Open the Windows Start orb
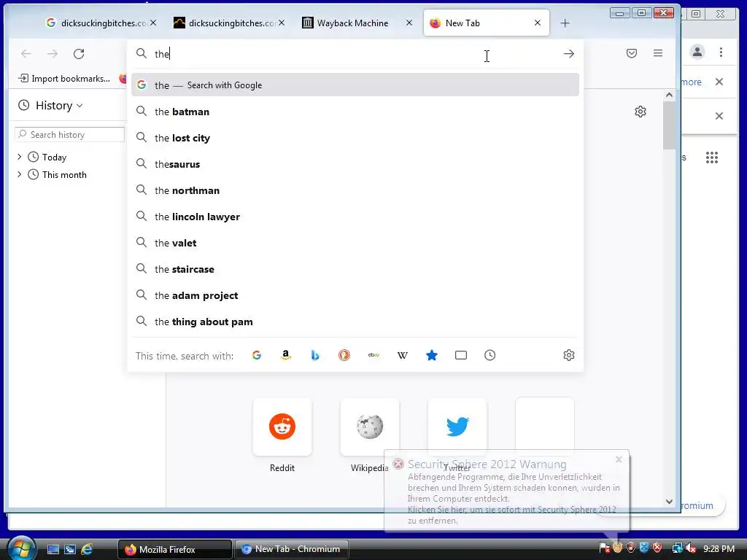 click(22, 548)
